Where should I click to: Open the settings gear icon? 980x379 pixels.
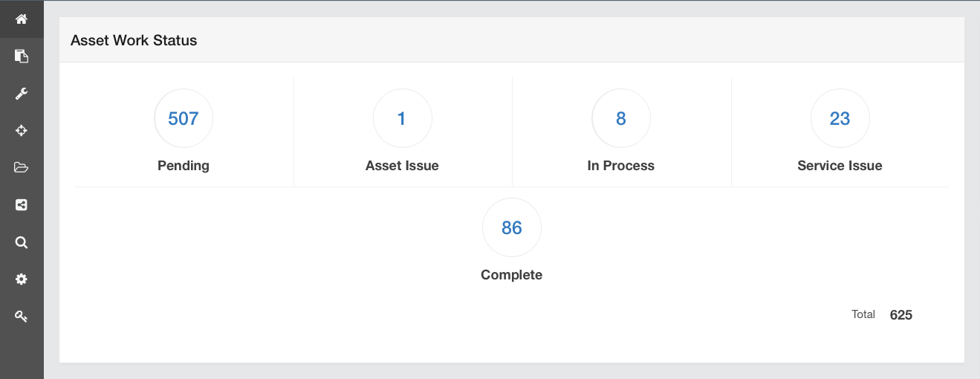(x=22, y=279)
